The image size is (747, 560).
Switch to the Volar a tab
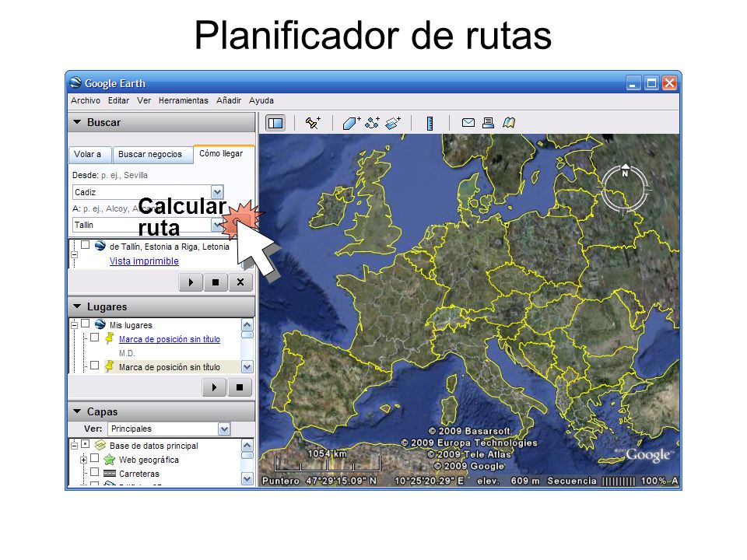(x=90, y=155)
